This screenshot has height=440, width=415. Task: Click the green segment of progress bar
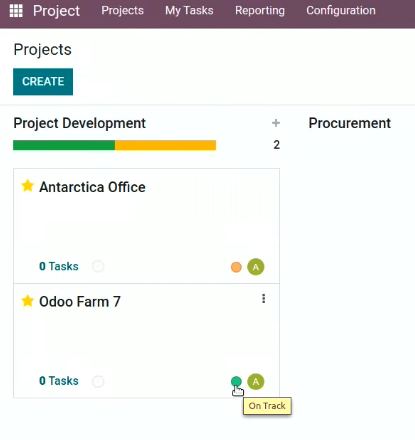coord(64,145)
